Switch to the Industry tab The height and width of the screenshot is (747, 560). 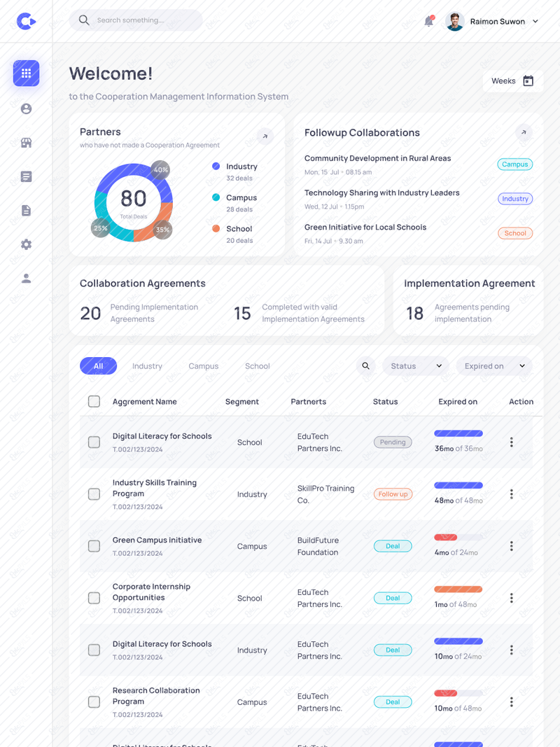[x=147, y=366]
